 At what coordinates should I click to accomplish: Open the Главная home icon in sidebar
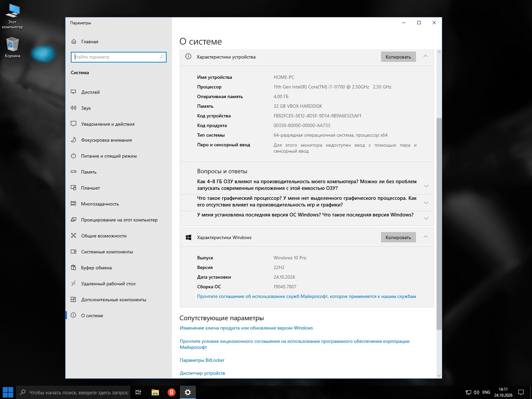(x=74, y=42)
